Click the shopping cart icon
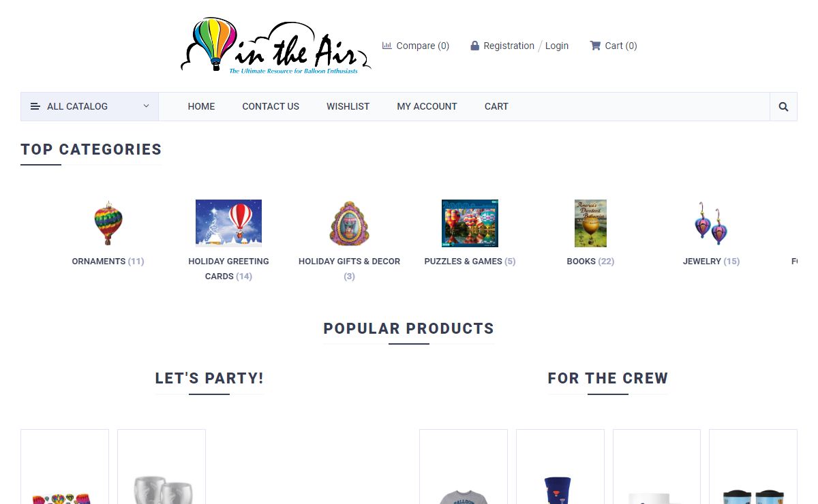This screenshot has width=818, height=504. 595,46
